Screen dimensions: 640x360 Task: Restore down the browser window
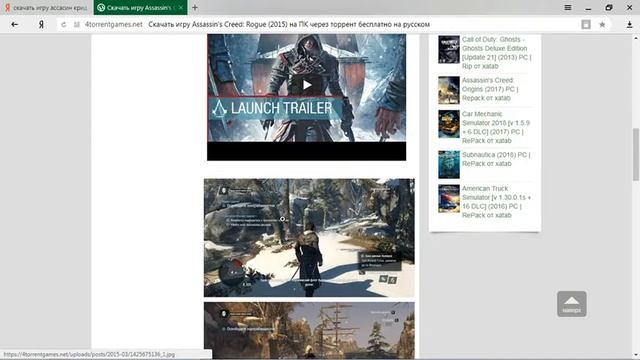[x=609, y=7]
